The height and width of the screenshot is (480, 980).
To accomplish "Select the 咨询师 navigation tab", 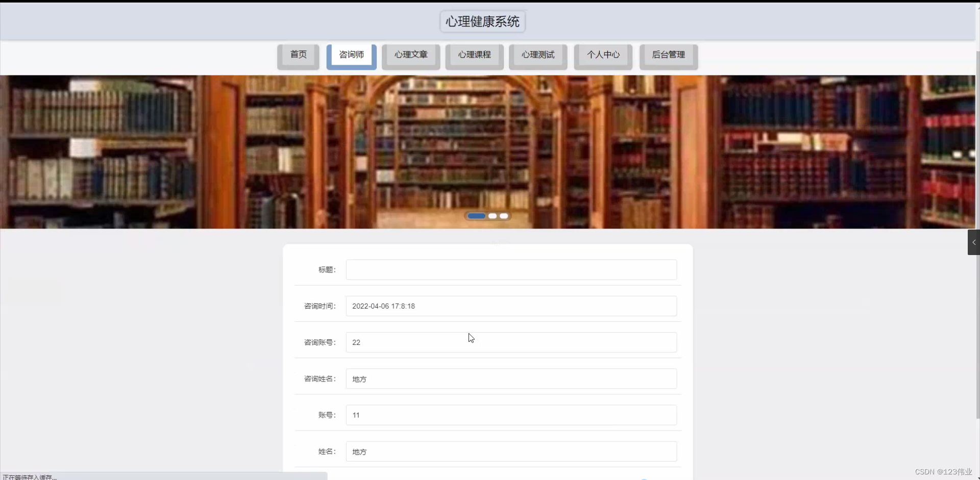I will [x=351, y=55].
